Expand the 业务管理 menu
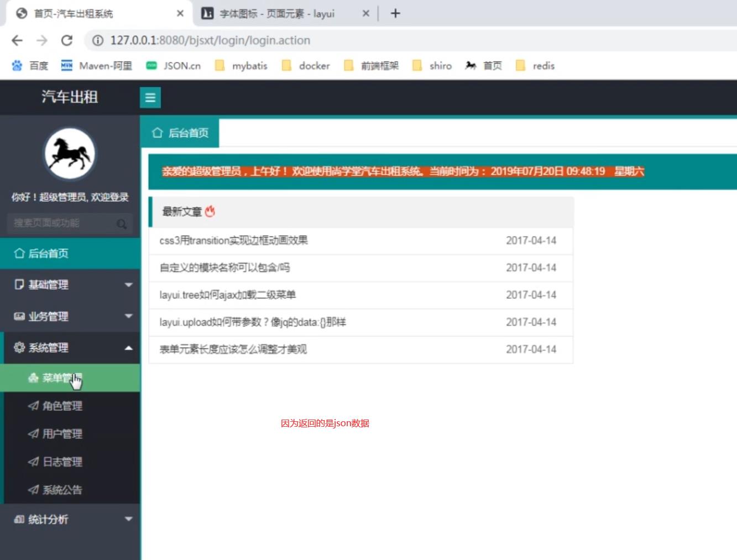The image size is (737, 560). tap(70, 316)
